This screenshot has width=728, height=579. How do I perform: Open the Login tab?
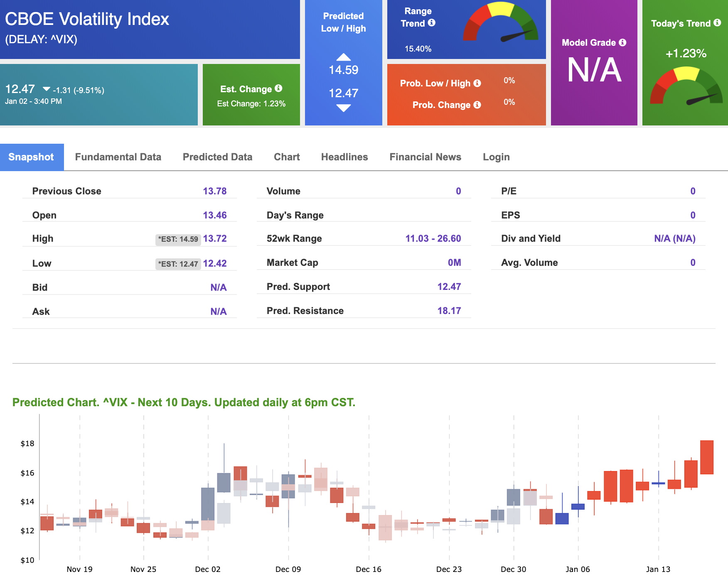[496, 157]
